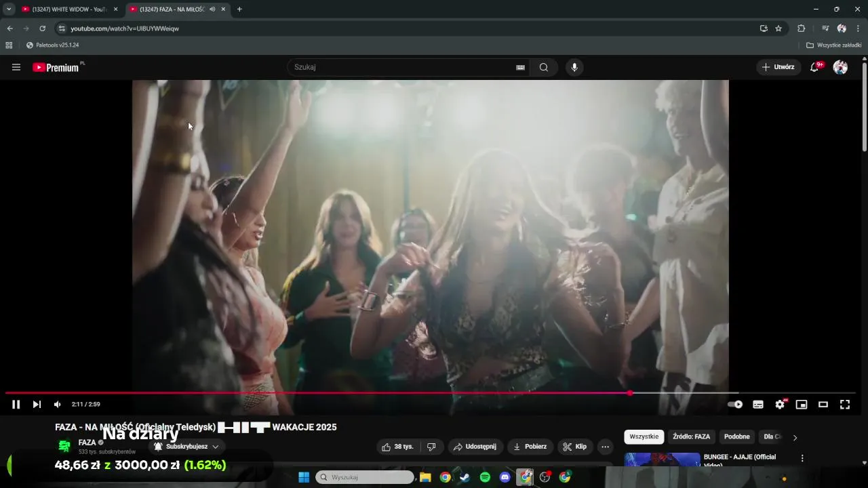Image resolution: width=868 pixels, height=488 pixels.
Task: Toggle the autoplay switch
Action: [x=736, y=405]
